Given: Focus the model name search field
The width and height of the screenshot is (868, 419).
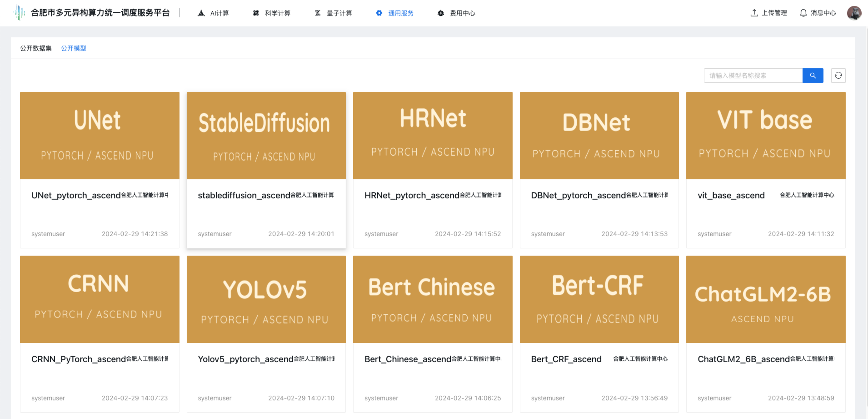Looking at the screenshot, I should 753,76.
